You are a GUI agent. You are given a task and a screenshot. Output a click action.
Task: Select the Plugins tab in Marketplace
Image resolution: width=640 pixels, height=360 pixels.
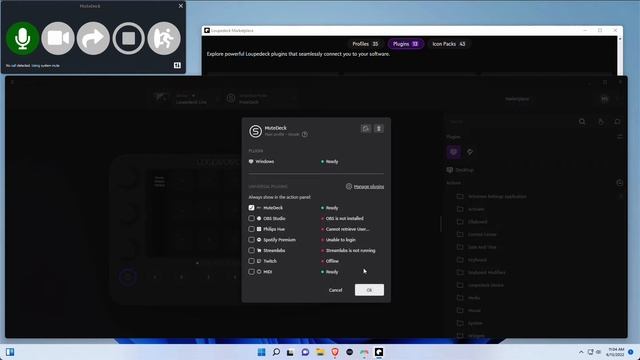(x=405, y=44)
